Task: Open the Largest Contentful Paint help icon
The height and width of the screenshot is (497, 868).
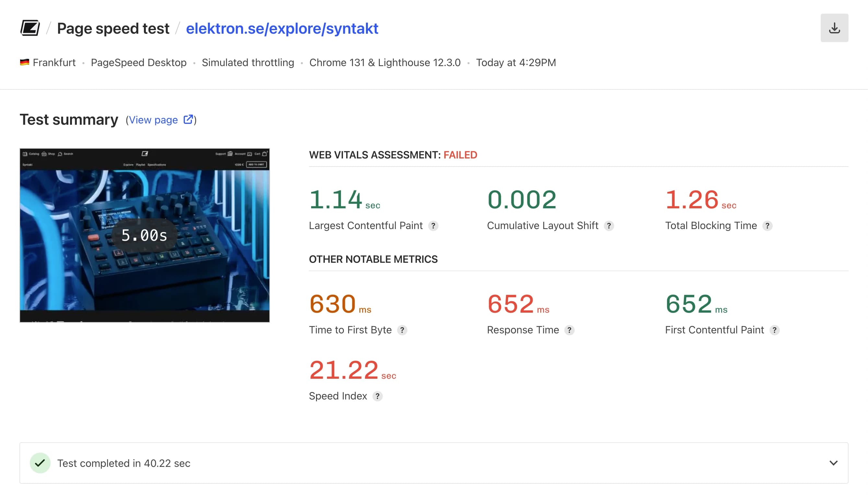Action: pyautogui.click(x=433, y=225)
